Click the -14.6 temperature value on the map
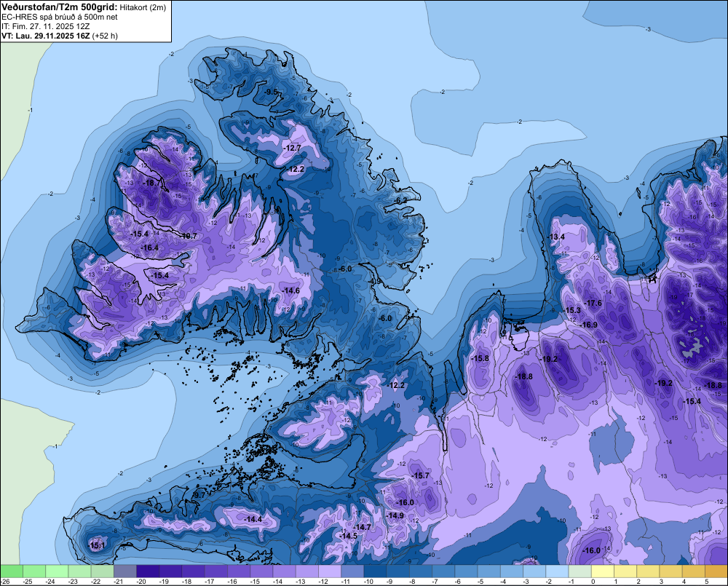This screenshot has width=728, height=586. (290, 290)
